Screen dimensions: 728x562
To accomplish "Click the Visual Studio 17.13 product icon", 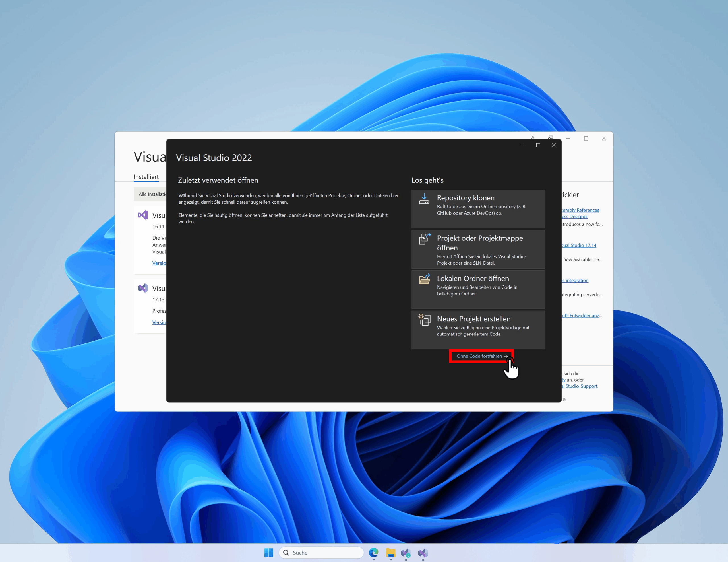I will coord(143,288).
